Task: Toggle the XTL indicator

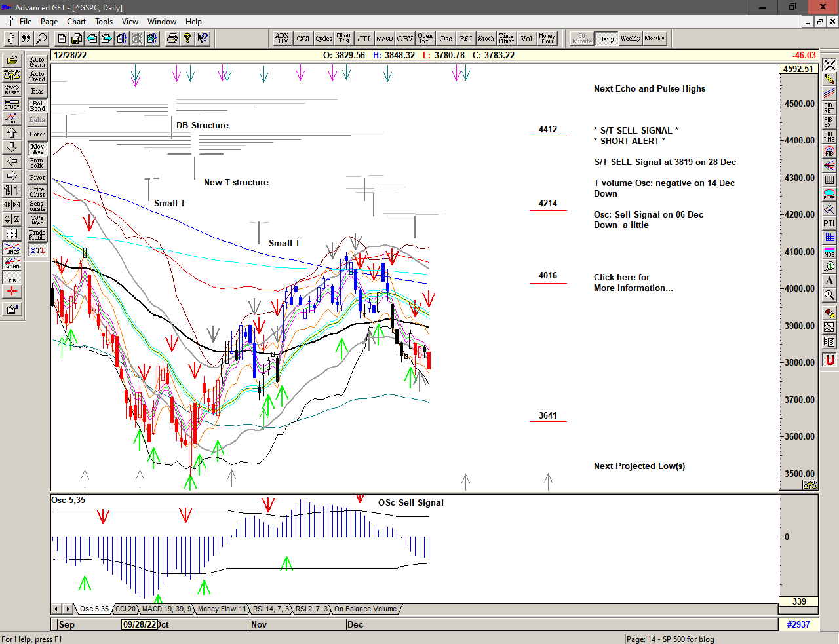Action: pyautogui.click(x=37, y=250)
